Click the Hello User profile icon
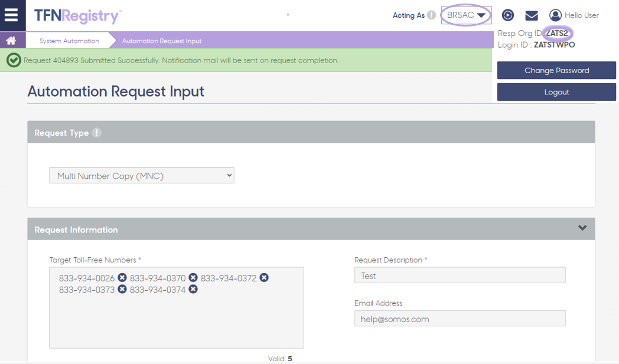619x364 pixels. 554,15
